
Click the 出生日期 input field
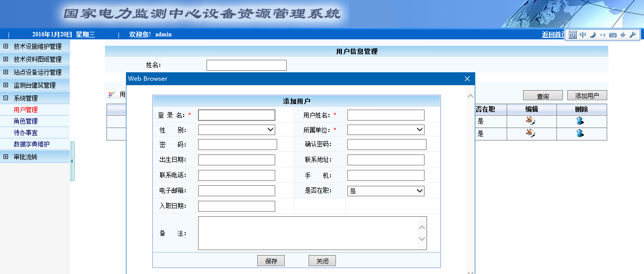[x=236, y=160]
